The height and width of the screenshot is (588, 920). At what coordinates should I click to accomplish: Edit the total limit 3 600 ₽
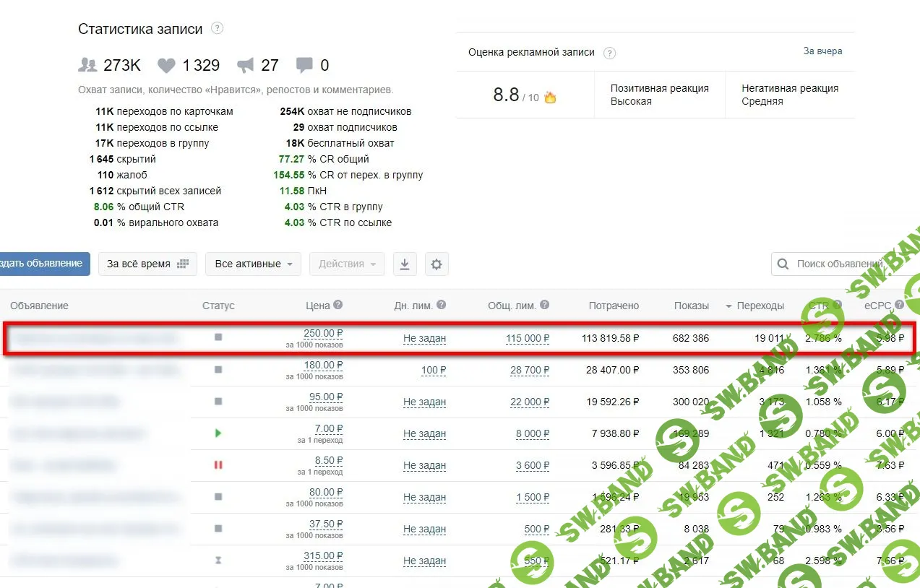(x=533, y=465)
